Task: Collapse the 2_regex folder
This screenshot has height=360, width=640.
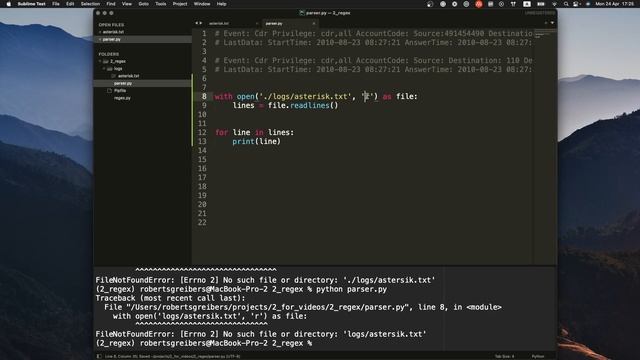Action: [x=100, y=61]
